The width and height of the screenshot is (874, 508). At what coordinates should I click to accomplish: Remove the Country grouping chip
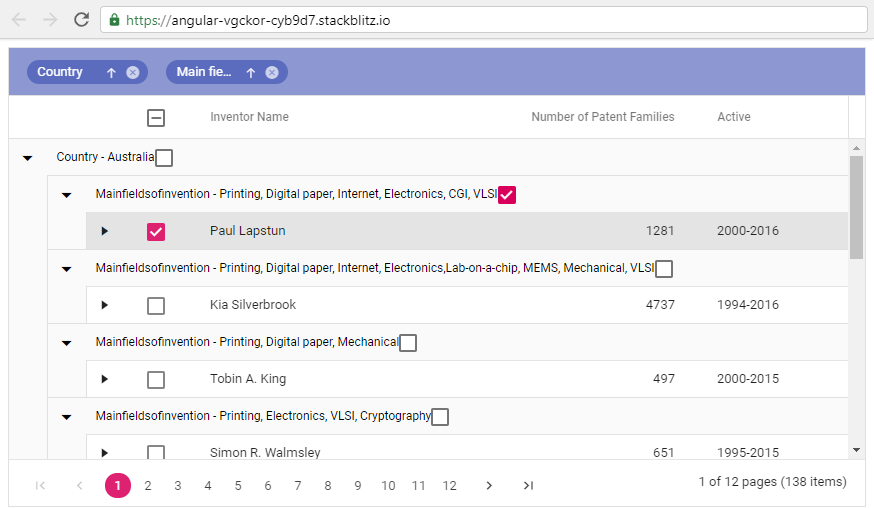click(x=132, y=72)
